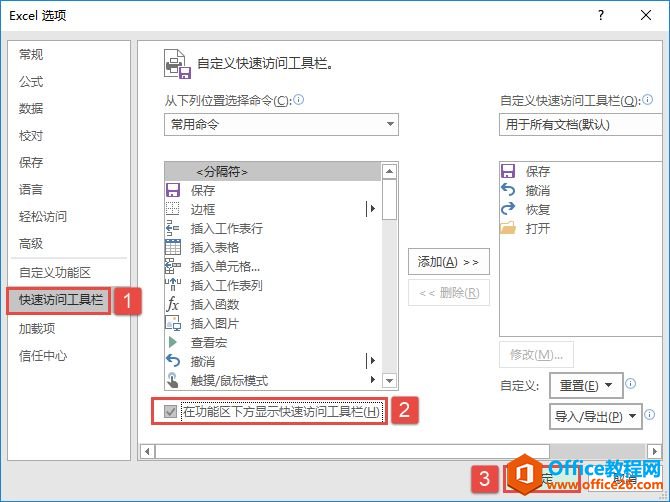Select the Insert Picture (插入图片) icon
The image size is (670, 502).
(x=173, y=323)
